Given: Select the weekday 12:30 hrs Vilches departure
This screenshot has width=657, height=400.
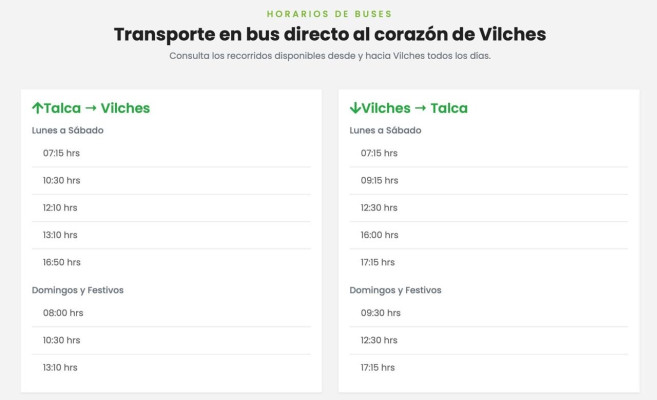Looking at the screenshot, I should [489, 208].
